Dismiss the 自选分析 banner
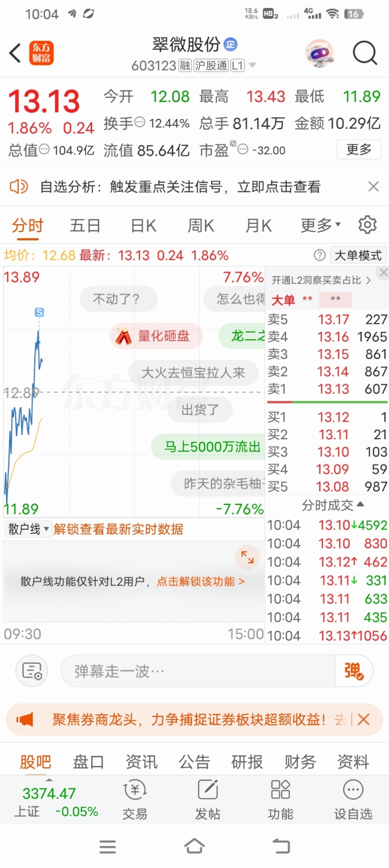Image resolution: width=389 pixels, height=868 pixels. pyautogui.click(x=373, y=186)
